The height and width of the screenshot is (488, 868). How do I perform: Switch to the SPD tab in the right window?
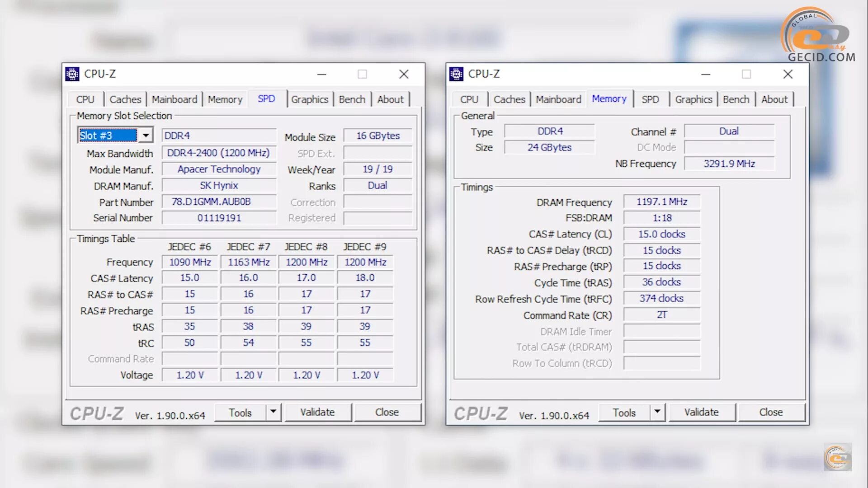(x=650, y=99)
